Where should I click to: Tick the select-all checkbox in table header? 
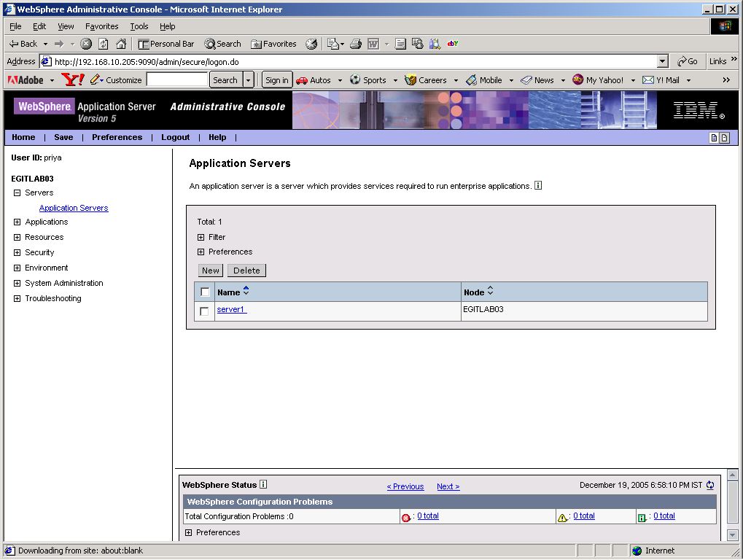pyautogui.click(x=205, y=292)
